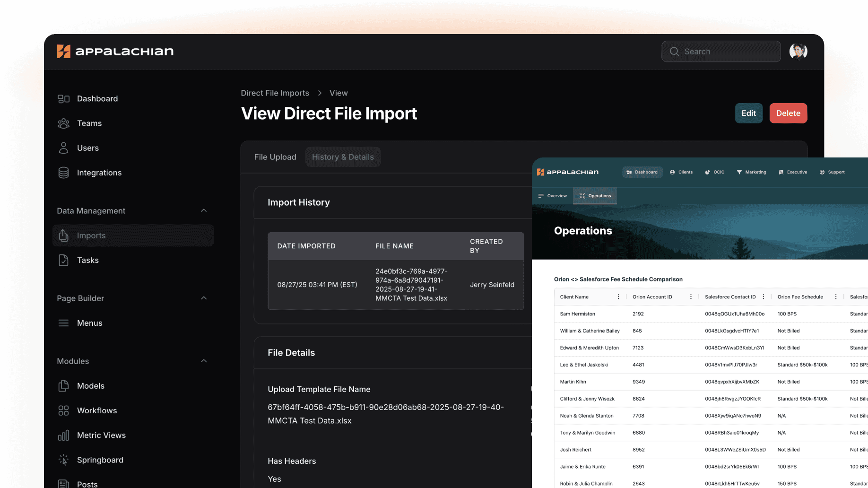Click the Jerry Seinfeld created-by cell

pos(492,285)
